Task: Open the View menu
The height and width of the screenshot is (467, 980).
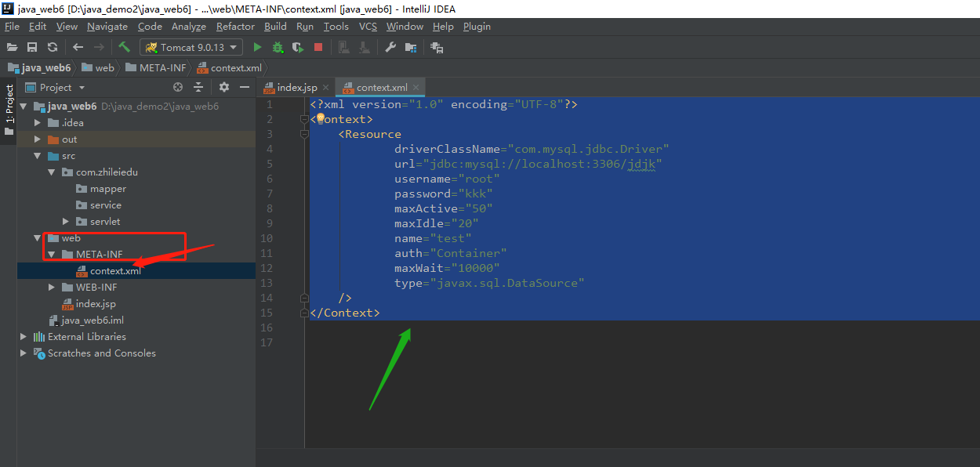Action: coord(67,26)
